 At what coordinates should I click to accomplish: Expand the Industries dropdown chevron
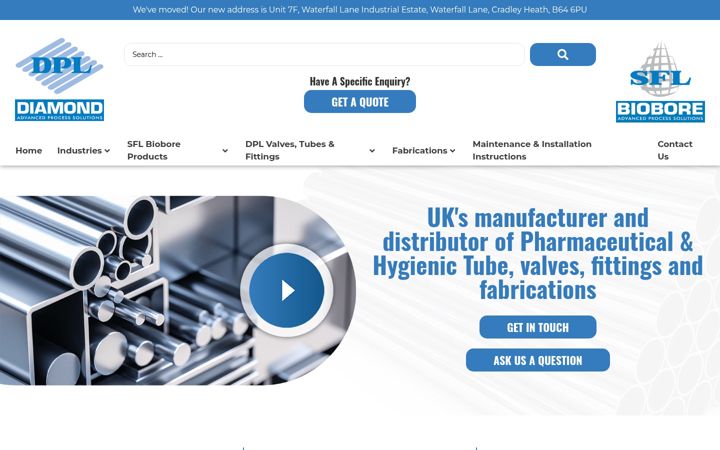pyautogui.click(x=107, y=151)
